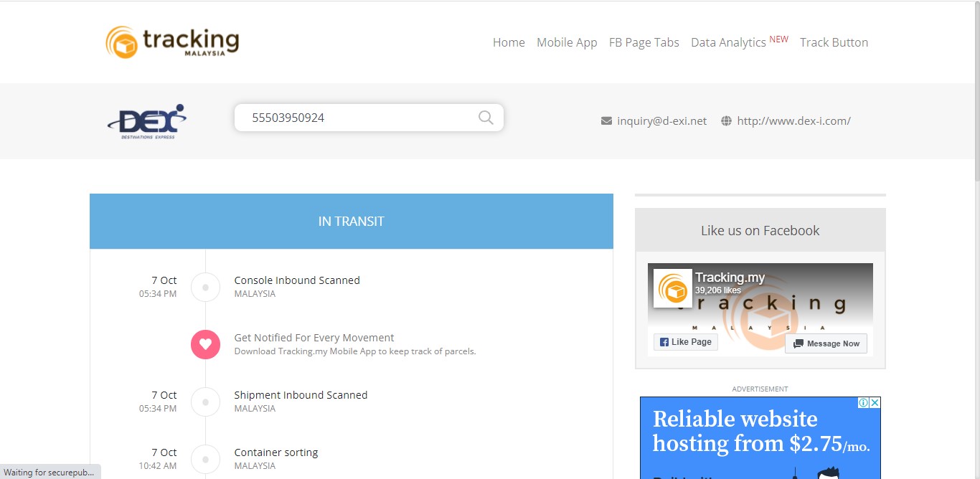
Task: Open Data Analytics page
Action: (728, 42)
